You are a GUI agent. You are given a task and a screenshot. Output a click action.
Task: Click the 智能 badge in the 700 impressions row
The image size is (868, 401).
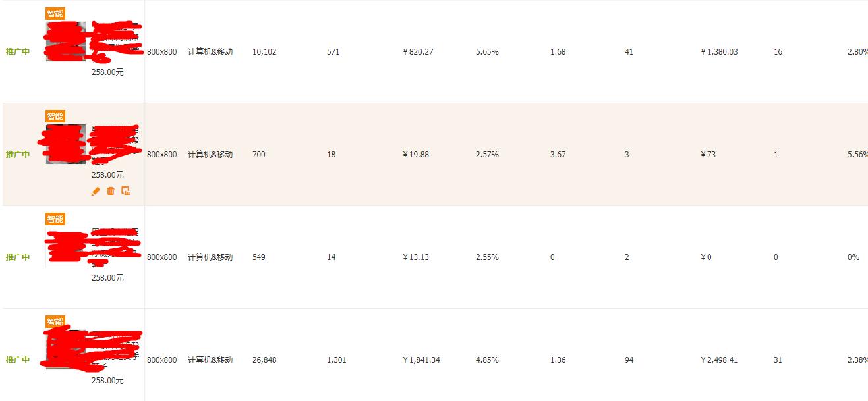click(x=55, y=117)
